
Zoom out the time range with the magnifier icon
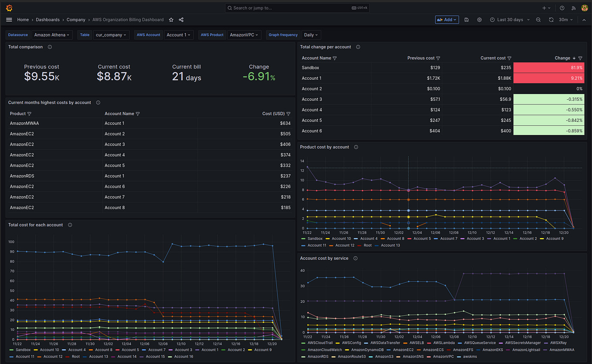coord(538,20)
